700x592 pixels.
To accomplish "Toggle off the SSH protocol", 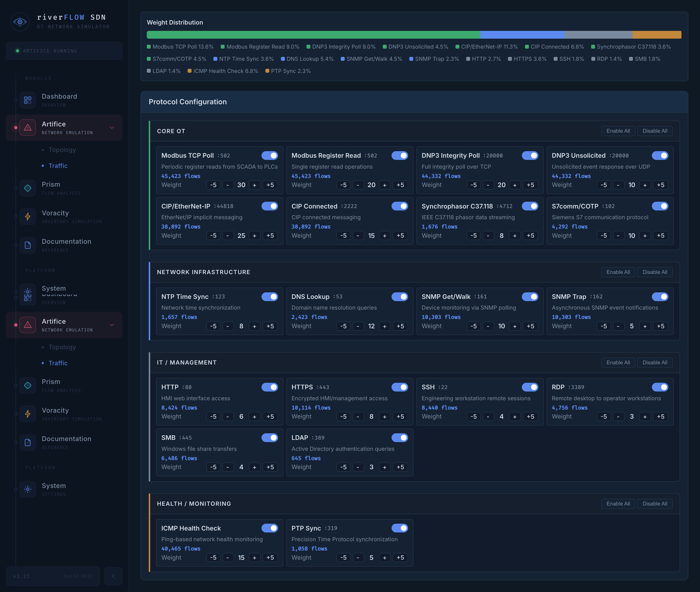I will [530, 387].
